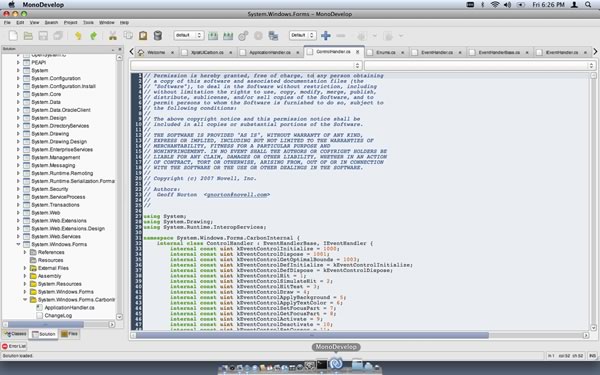Click the undo arrow toolbar icon
Viewport: 600px width, 375px height.
(78, 36)
